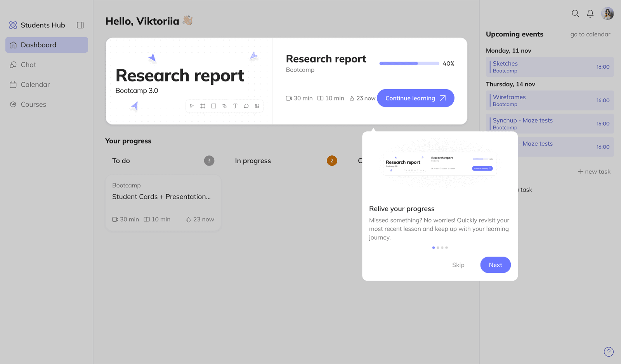Click the popup preview thumbnail image
This screenshot has height=364, width=621.
(x=440, y=164)
